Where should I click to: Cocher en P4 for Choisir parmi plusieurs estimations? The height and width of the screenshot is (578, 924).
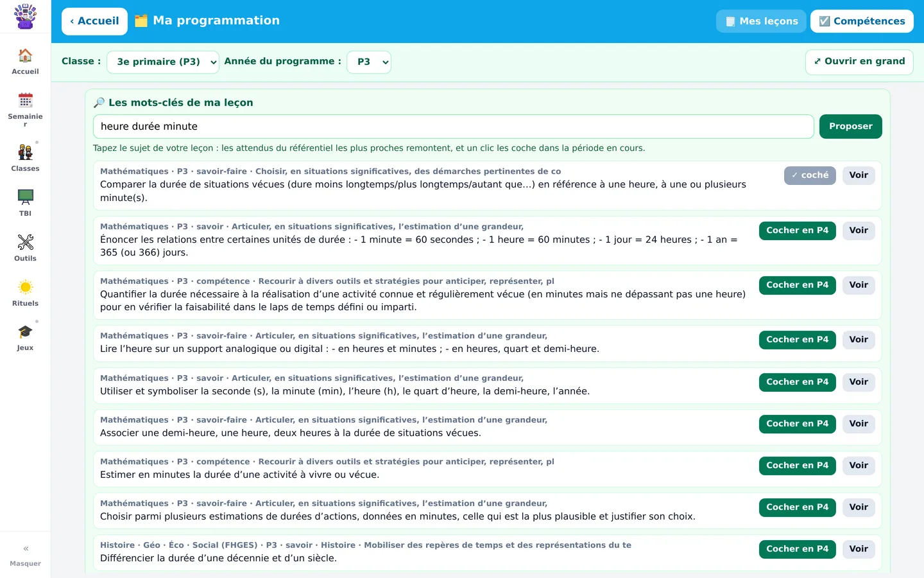tap(797, 507)
